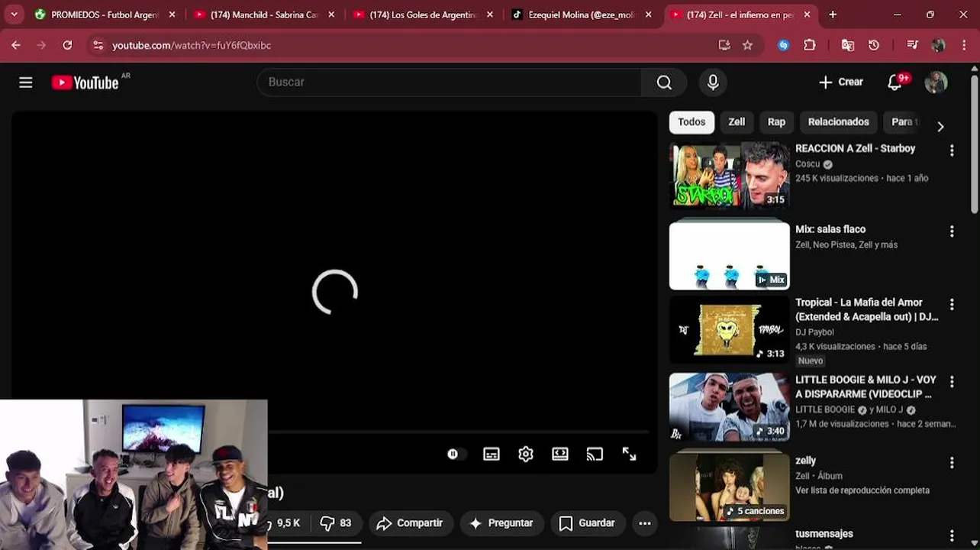Viewport: 980px width, 550px height.
Task: Open options for REACCION A Zell video
Action: pyautogui.click(x=952, y=151)
